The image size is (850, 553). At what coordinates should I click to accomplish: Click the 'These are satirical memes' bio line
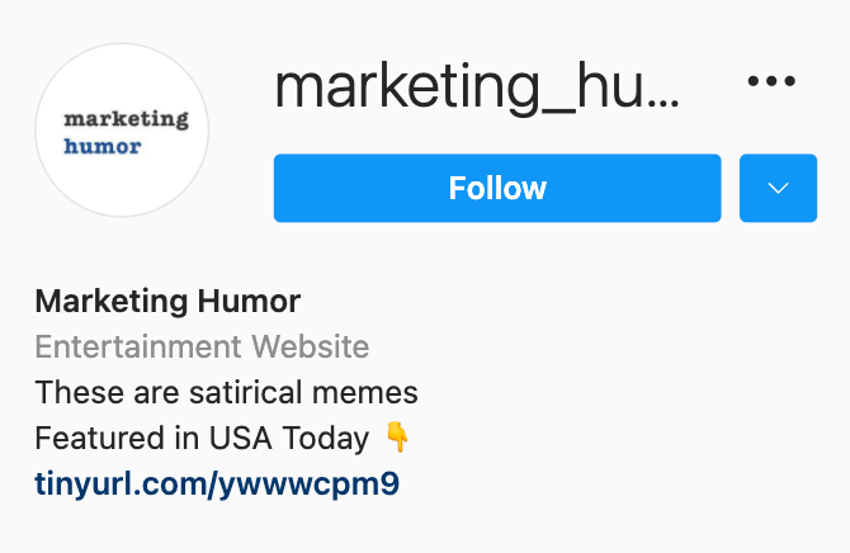pos(227,392)
